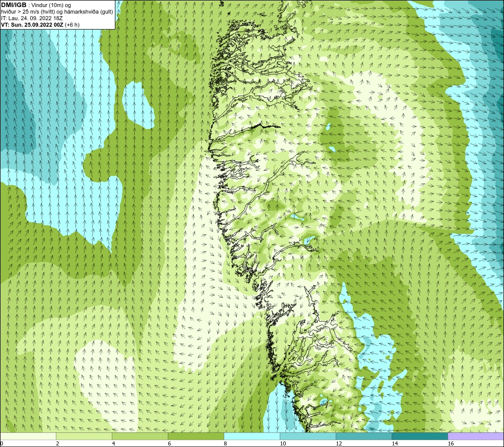The image size is (504, 447).
Task: Click the scale label "8"
Action: point(225,443)
